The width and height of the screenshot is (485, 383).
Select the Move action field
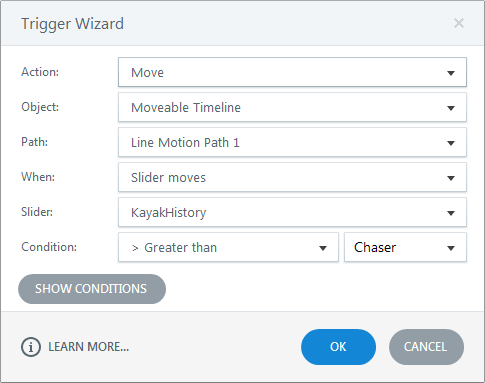(x=292, y=72)
